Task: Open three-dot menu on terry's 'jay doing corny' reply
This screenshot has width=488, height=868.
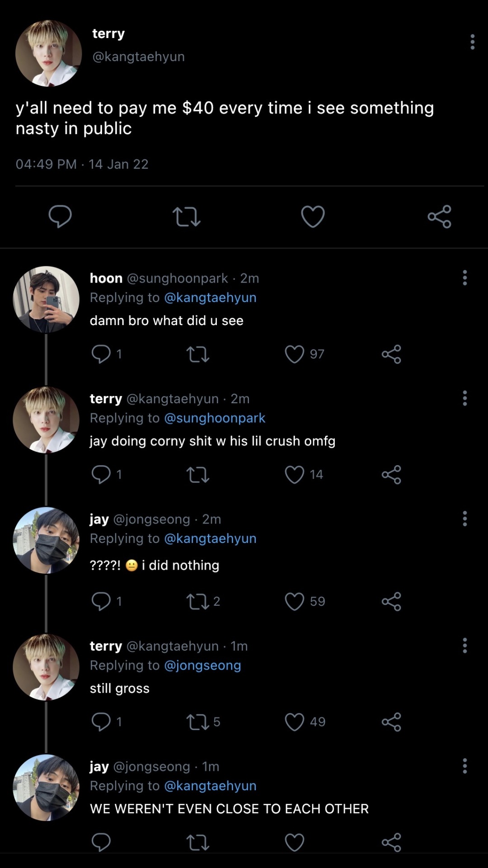Action: coord(465,399)
